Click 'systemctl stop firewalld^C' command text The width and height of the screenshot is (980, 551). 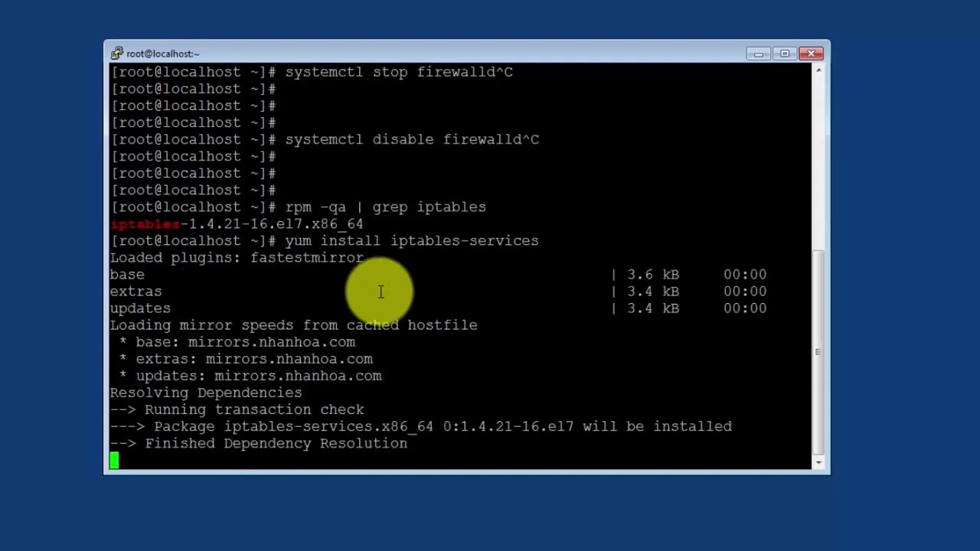(399, 72)
